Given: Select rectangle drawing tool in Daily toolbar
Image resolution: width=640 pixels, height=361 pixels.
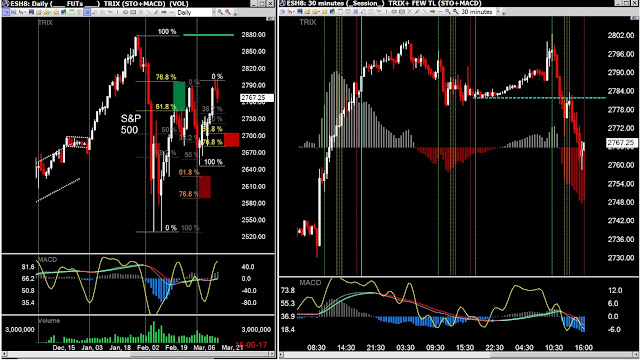Looking at the screenshot, I should point(133,12).
